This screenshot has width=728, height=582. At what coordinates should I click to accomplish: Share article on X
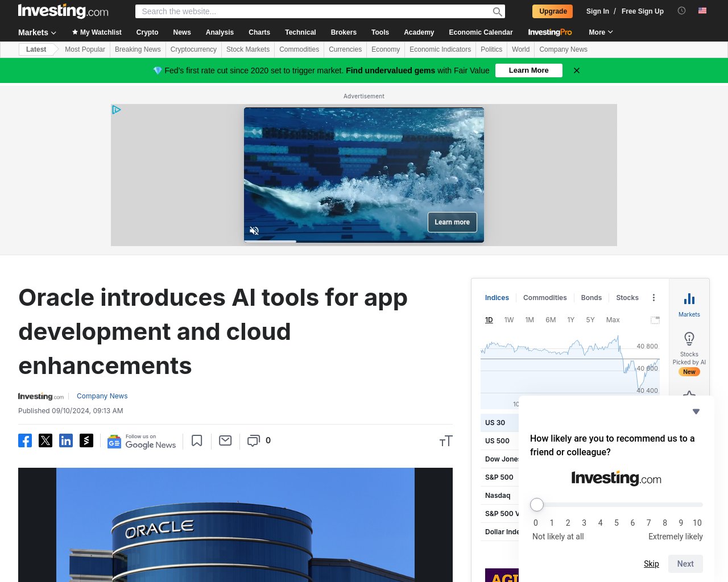point(45,440)
